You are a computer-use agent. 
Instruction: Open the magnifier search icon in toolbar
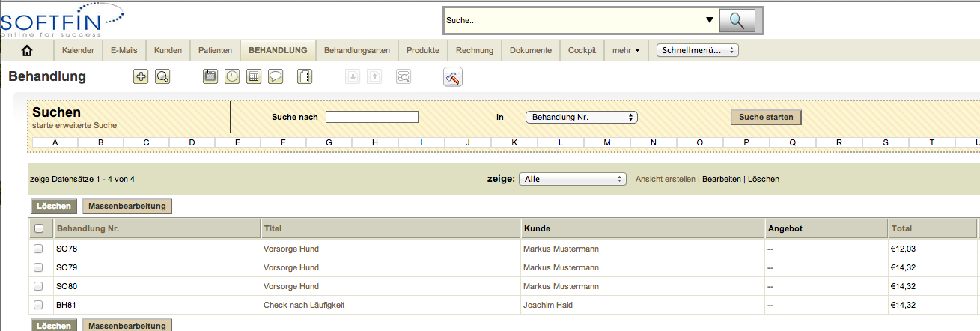coord(162,76)
